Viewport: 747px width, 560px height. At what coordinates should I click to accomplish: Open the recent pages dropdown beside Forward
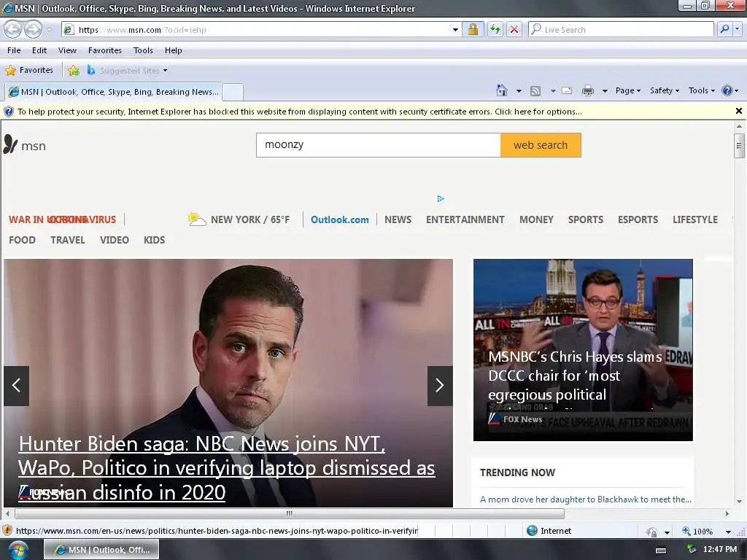point(49,29)
